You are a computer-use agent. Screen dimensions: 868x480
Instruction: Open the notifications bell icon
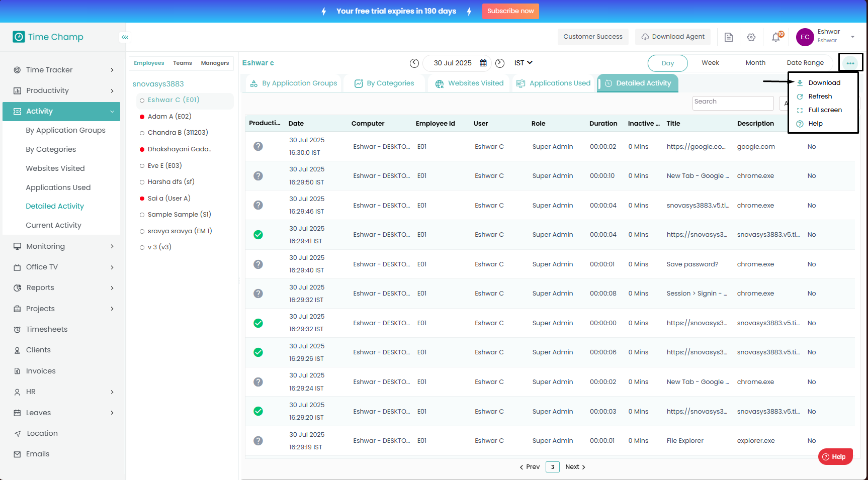click(776, 37)
